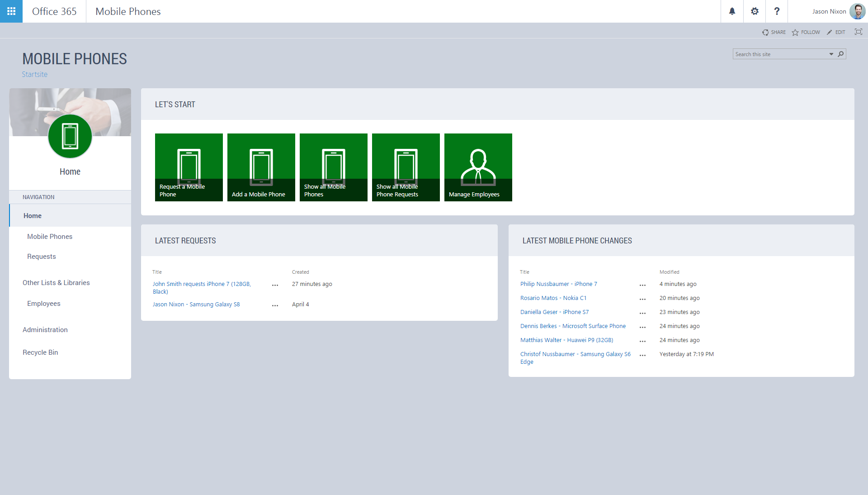This screenshot has width=868, height=495.
Task: Open ellipsis menu for Philip Nussbaumer row
Action: (642, 285)
